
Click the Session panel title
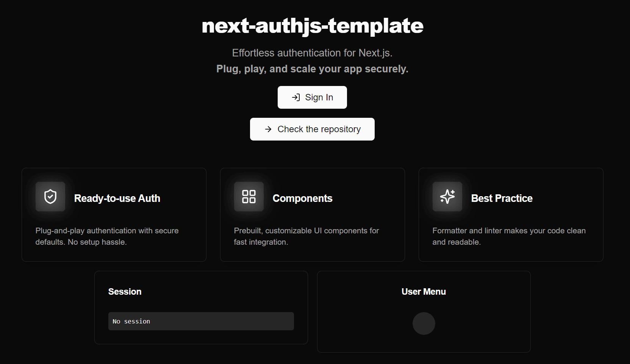[125, 292]
